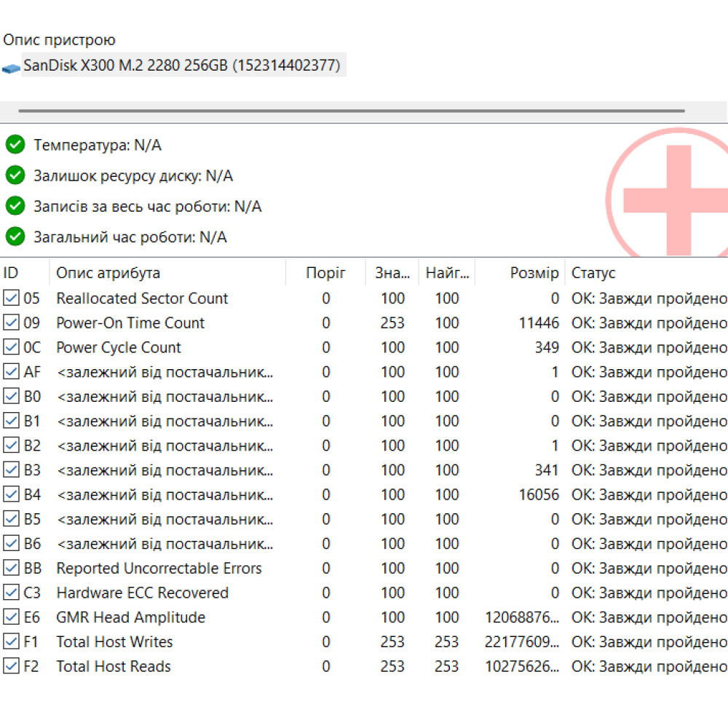Click green check beside Записів за весь час роботи
Image resolution: width=728 pixels, height=728 pixels.
15,206
